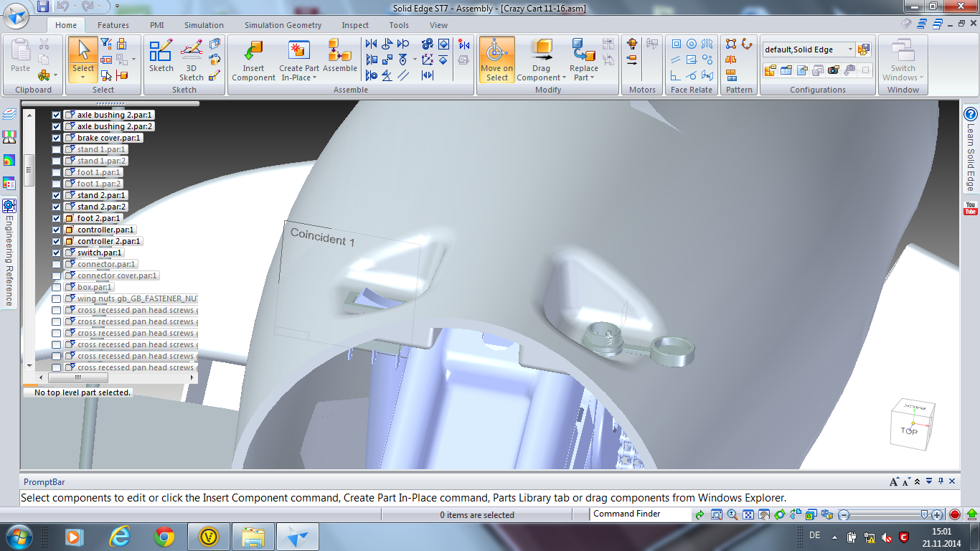Click the save display configuration icon
The height and width of the screenshot is (551, 980).
(x=864, y=50)
